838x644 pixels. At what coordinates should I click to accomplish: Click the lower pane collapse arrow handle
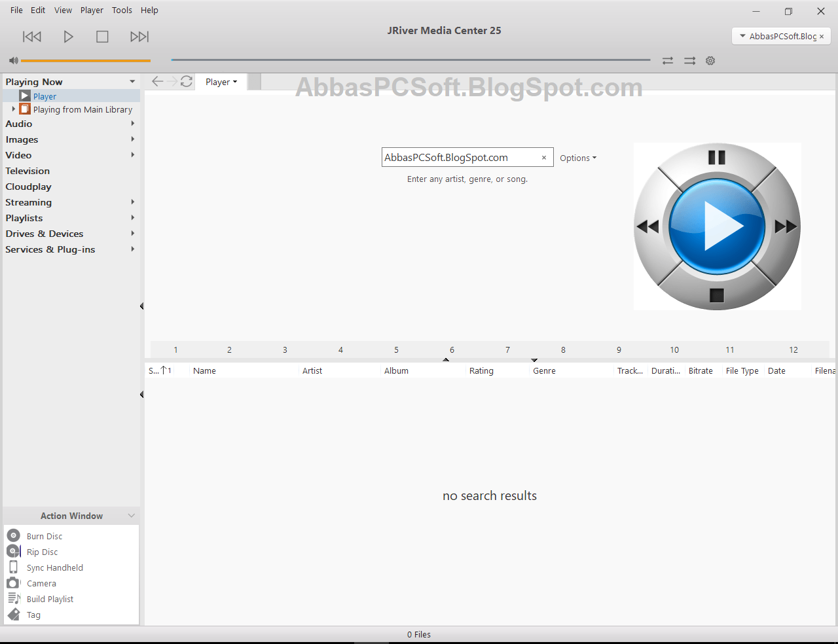[x=142, y=395]
